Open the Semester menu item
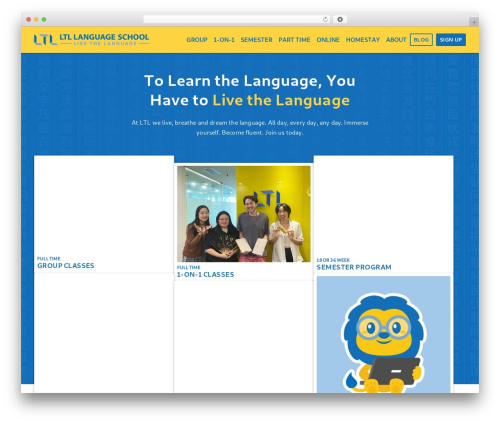Screen dimensions: 500x423 256,40
